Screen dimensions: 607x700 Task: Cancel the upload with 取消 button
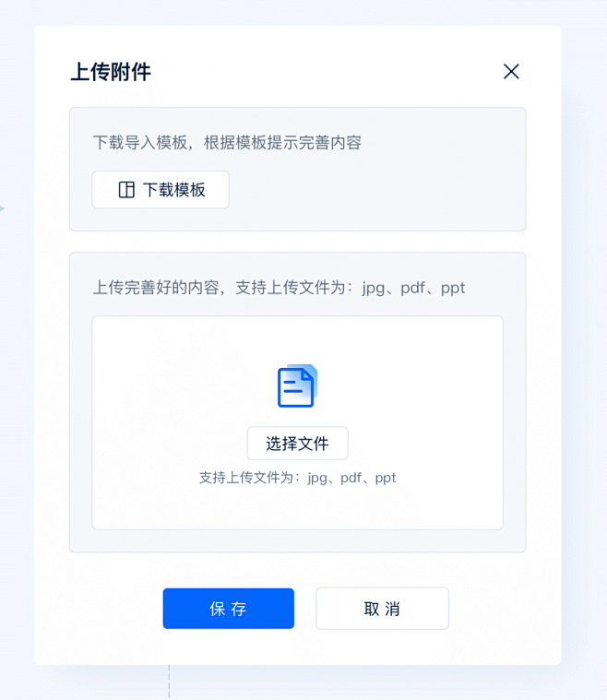click(x=382, y=609)
